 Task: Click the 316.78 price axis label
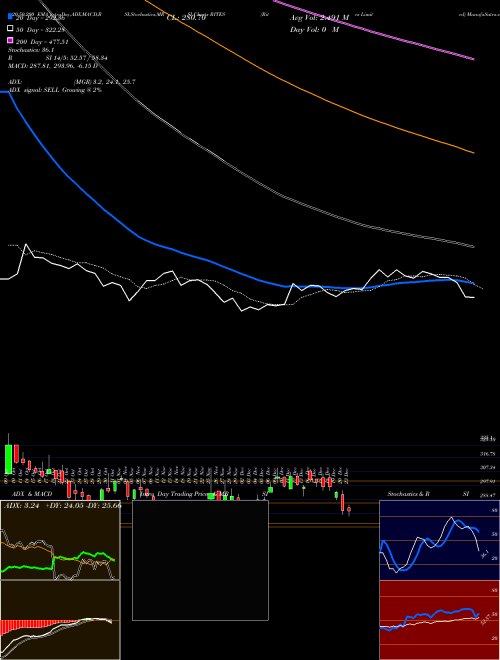(488, 454)
